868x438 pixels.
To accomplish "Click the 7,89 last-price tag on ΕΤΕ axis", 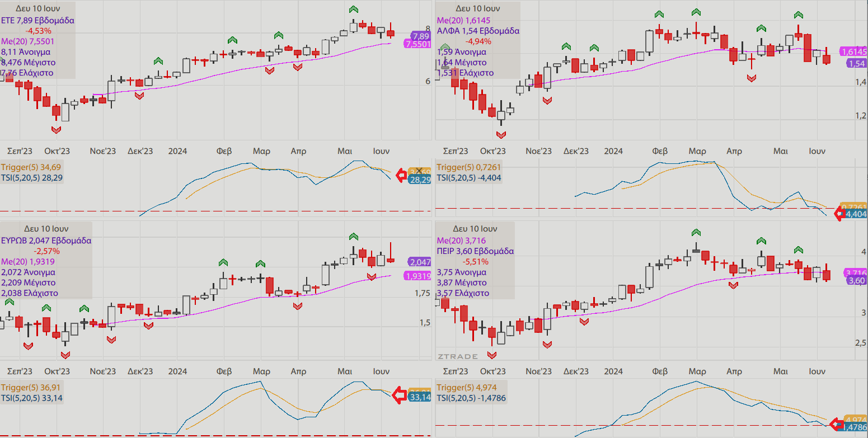I will 420,36.
